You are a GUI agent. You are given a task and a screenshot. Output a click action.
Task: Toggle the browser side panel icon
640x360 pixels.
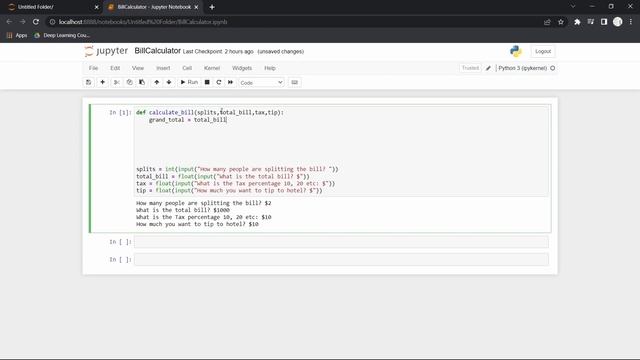[x=604, y=22]
